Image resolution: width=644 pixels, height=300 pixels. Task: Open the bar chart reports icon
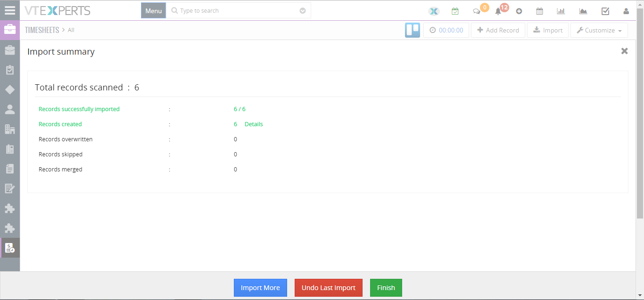(561, 11)
